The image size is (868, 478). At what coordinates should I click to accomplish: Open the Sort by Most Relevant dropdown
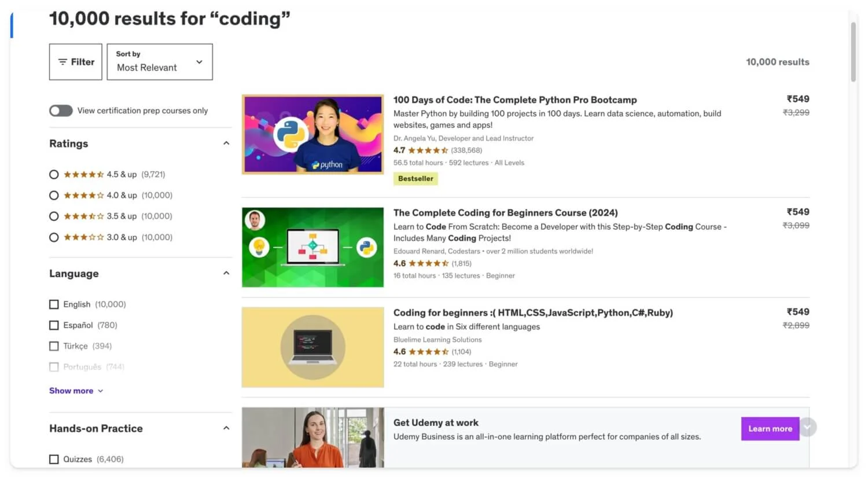coord(160,62)
